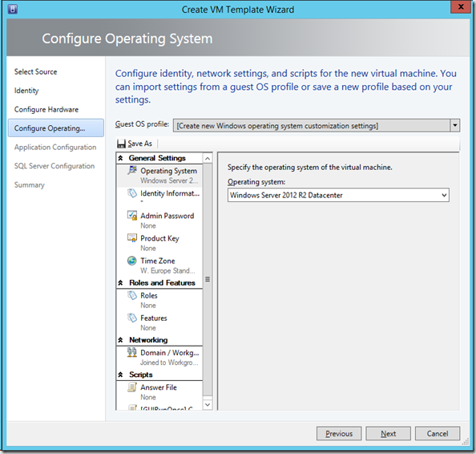Go to the Application Configuration step
Viewport: 476px width, 454px height.
click(55, 147)
